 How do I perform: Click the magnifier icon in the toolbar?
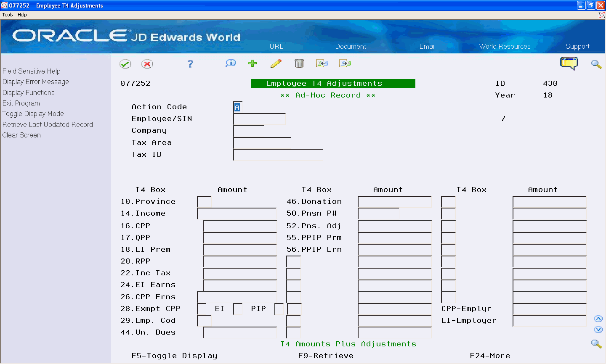pos(596,64)
